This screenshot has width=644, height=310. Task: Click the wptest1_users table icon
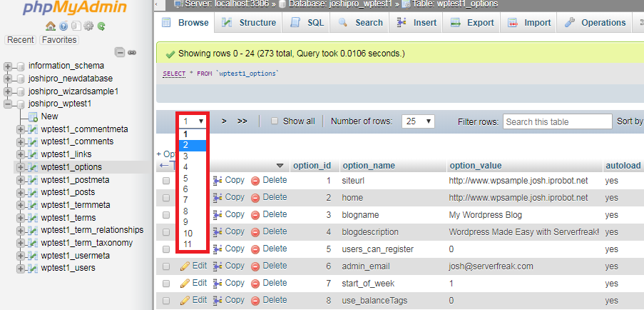(x=33, y=268)
